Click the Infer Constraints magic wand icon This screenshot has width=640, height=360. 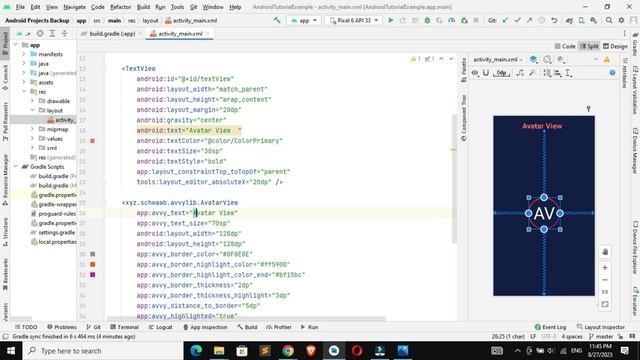(x=532, y=73)
